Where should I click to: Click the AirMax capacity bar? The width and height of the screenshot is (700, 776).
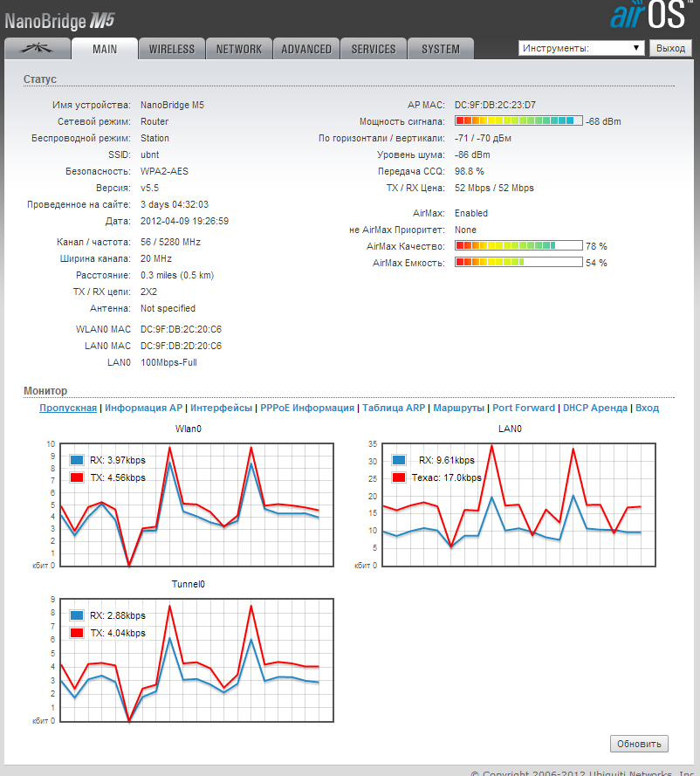coord(518,263)
